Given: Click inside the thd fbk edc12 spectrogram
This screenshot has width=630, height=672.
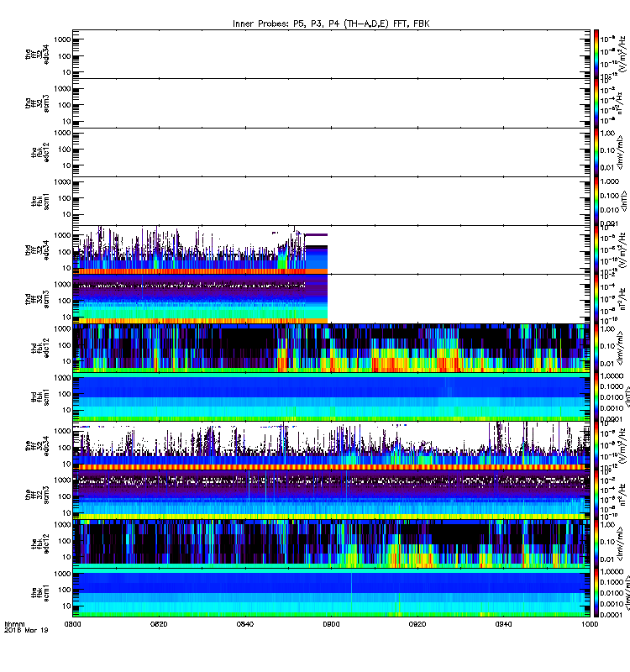Looking at the screenshot, I should tap(331, 348).
